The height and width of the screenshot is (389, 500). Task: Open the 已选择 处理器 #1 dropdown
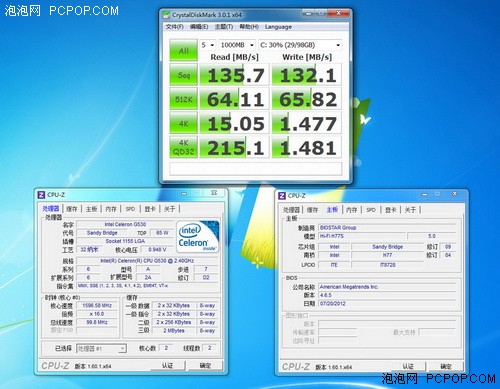[101, 349]
